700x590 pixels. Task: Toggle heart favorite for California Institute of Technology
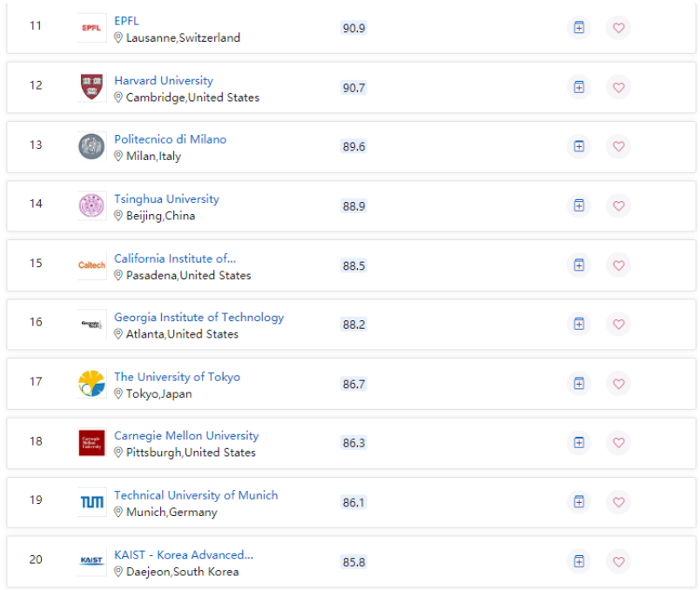tap(618, 265)
